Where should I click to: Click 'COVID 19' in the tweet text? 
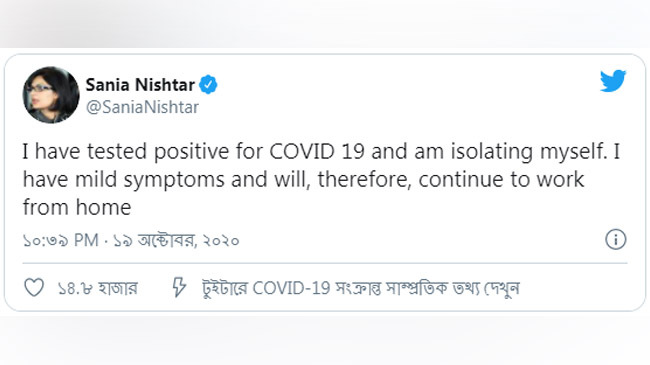coord(317,151)
